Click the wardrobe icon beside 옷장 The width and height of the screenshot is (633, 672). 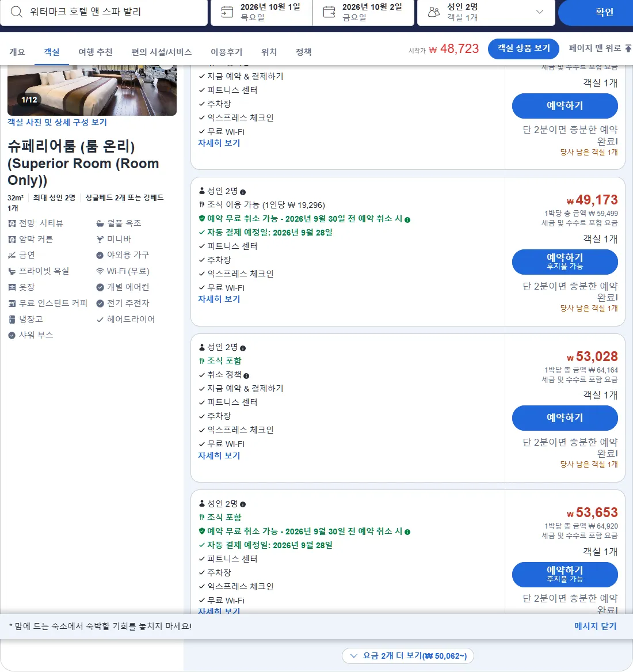(12, 287)
